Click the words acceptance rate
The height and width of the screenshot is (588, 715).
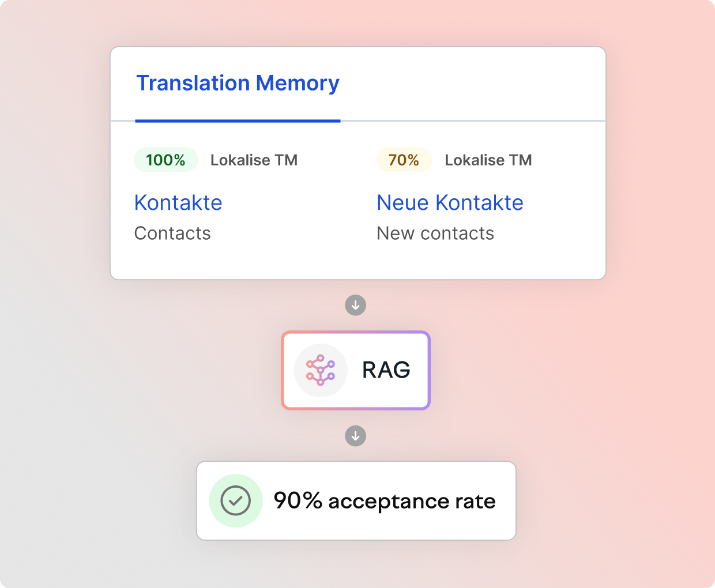[x=412, y=502]
